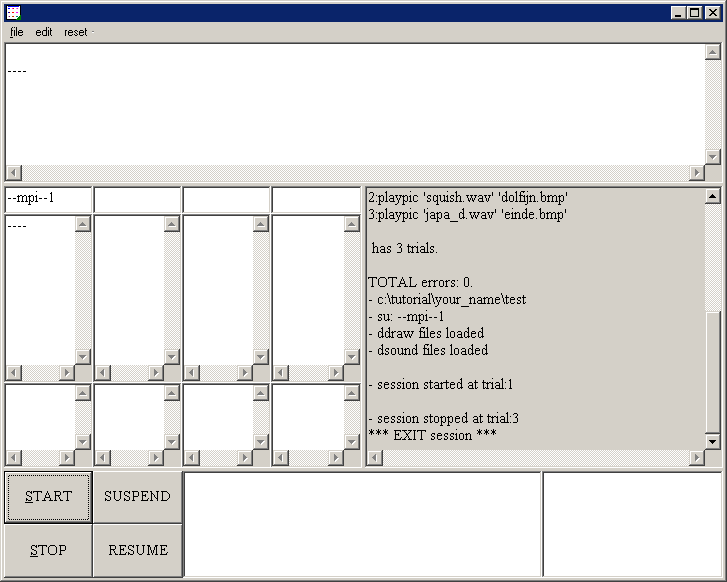Image resolution: width=727 pixels, height=582 pixels.
Task: Click the log line with 'squish.wav' 'dolfijn.bmp'
Action: (468, 198)
